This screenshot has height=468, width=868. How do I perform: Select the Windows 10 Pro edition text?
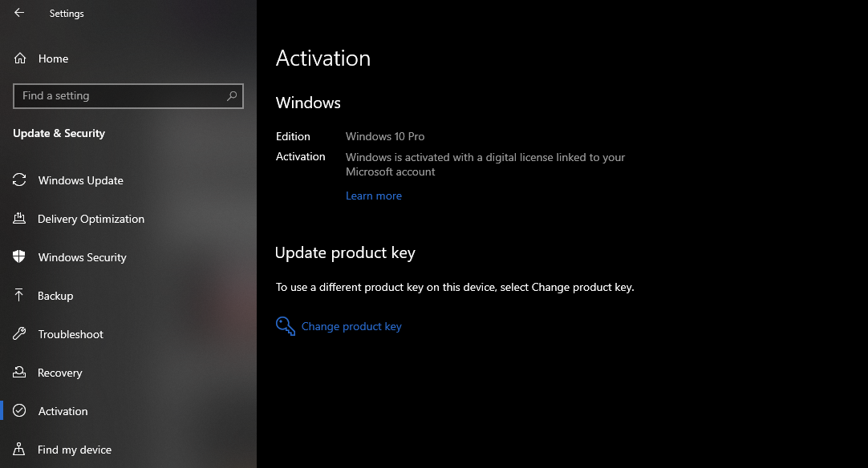click(384, 136)
